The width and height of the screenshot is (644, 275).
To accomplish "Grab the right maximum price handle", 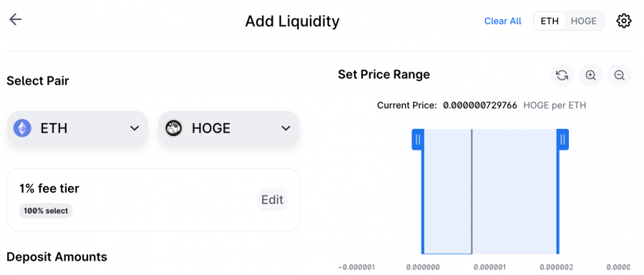I will [x=562, y=140].
